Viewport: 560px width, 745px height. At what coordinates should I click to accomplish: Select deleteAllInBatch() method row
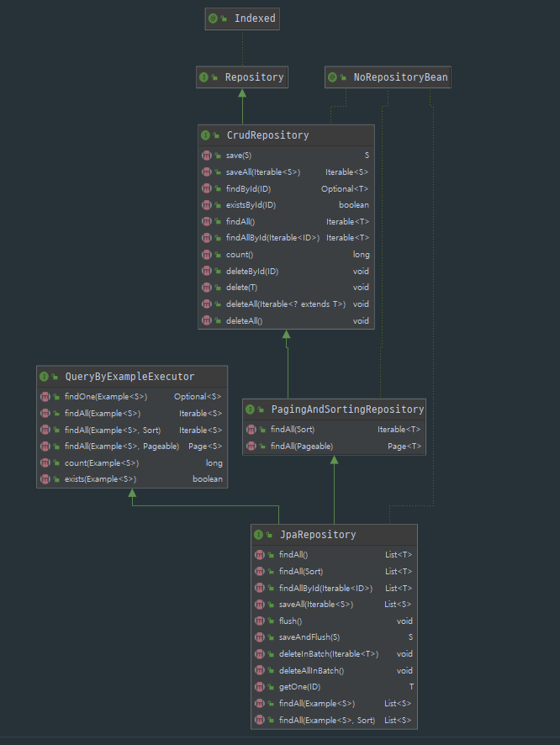pos(335,671)
